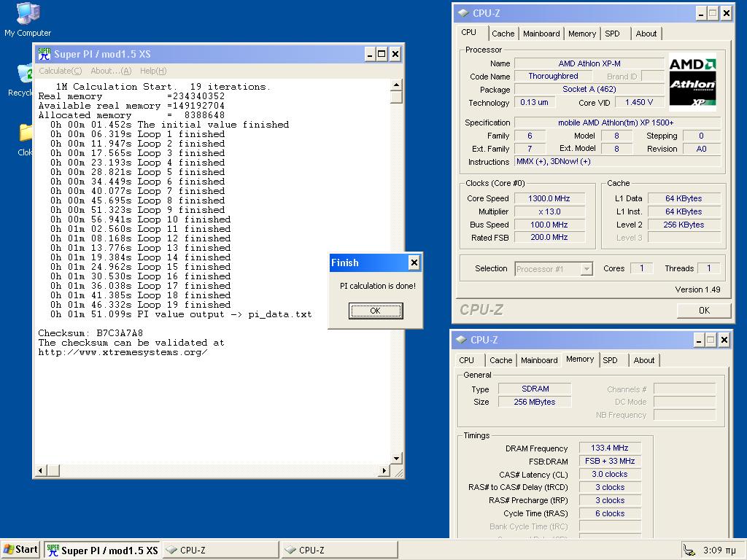This screenshot has height=560, width=747.
Task: Click the 133.4 MHz DRAM frequency value
Action: coord(610,448)
